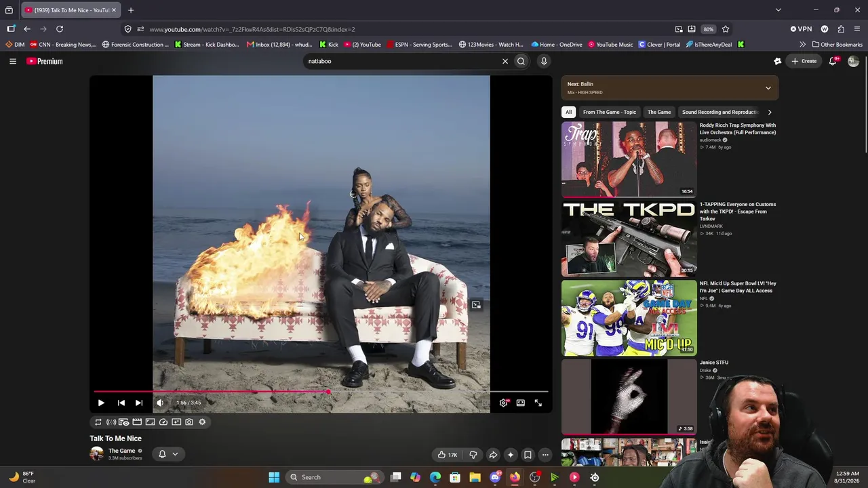
Task: Click the audio boost extension icon
Action: [111, 422]
